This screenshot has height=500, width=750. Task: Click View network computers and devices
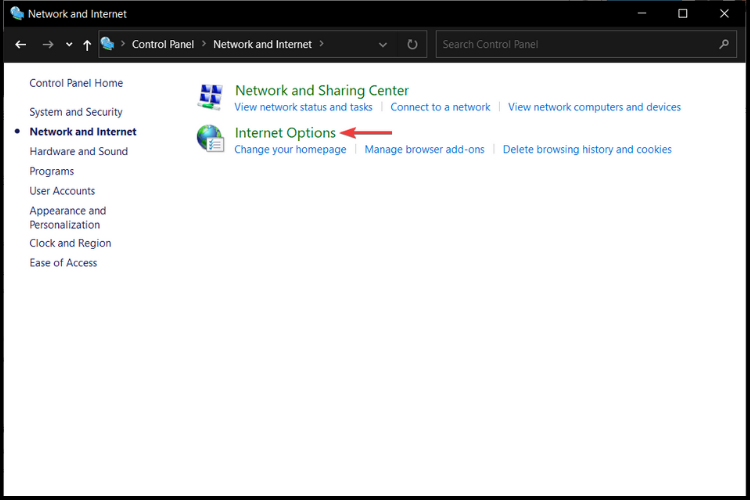pos(594,107)
